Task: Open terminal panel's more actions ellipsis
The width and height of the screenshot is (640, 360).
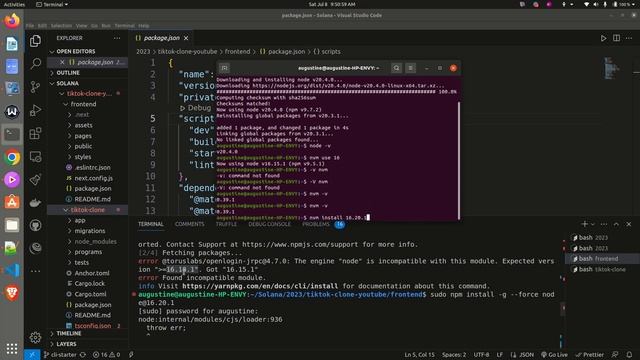Action: pos(604,224)
